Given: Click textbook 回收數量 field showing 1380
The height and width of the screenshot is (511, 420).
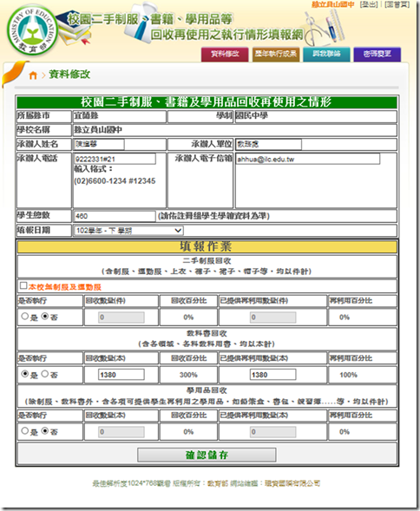Looking at the screenshot, I should coord(121,375).
